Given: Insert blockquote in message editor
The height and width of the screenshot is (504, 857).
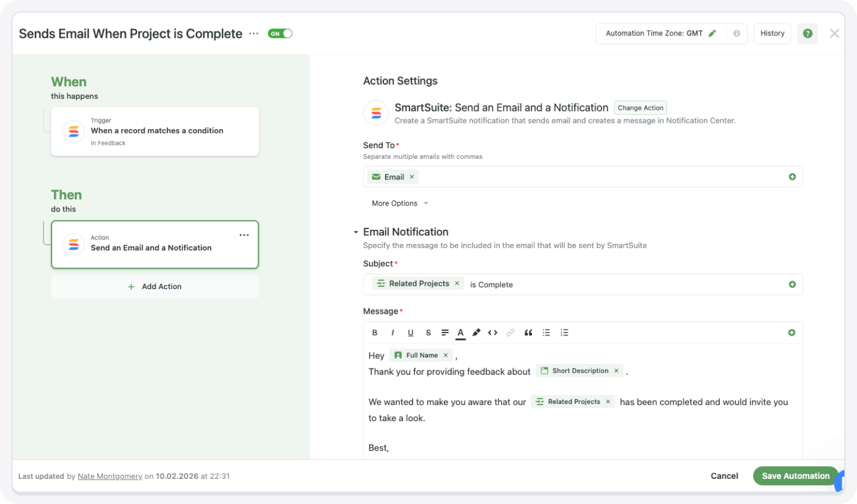Looking at the screenshot, I should (528, 333).
